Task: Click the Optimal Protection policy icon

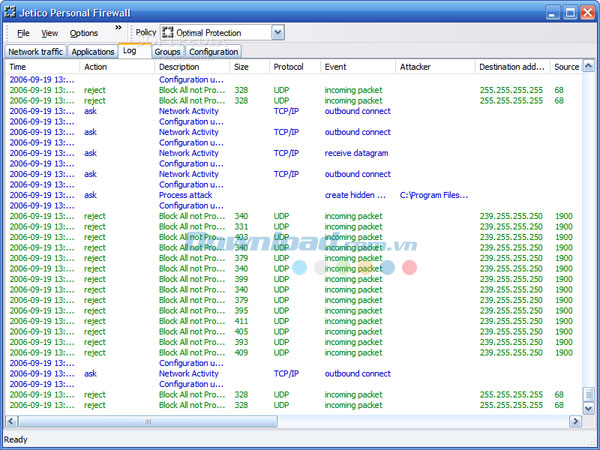Action: point(168,33)
